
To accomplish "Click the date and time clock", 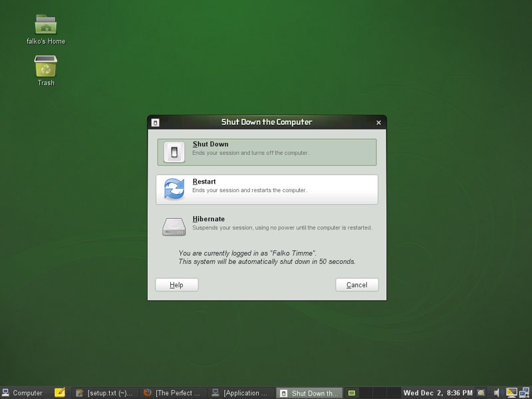I will (x=438, y=393).
